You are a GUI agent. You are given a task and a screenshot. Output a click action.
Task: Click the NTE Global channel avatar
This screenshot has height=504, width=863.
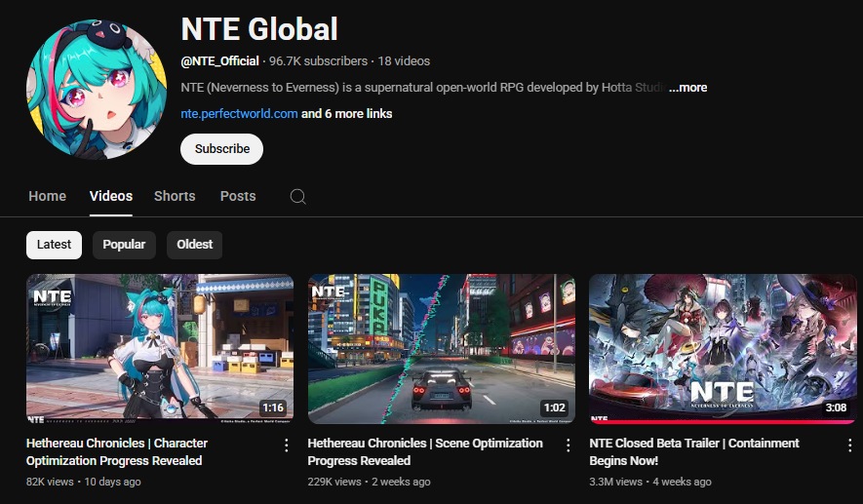pyautogui.click(x=97, y=89)
